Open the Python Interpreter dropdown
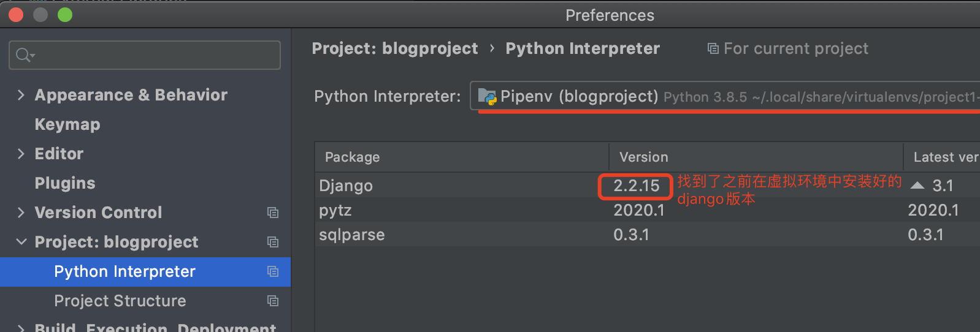Image resolution: width=980 pixels, height=332 pixels. pos(724,97)
